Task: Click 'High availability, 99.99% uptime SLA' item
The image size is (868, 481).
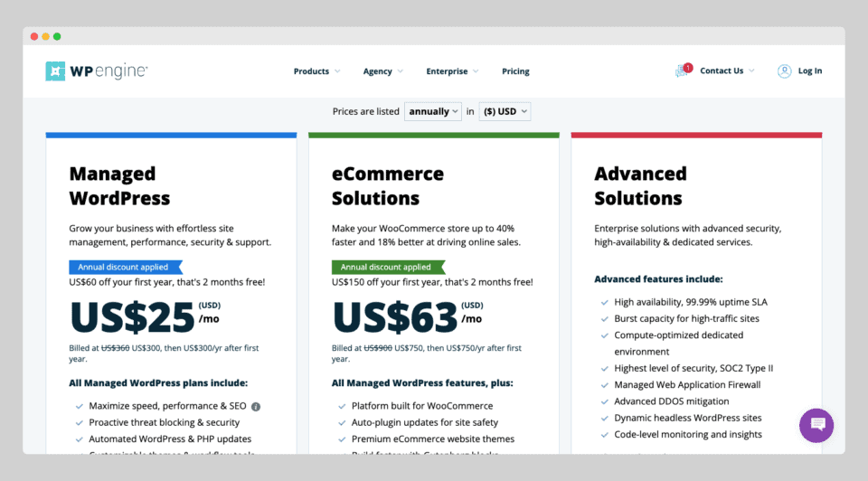Action: tap(691, 302)
